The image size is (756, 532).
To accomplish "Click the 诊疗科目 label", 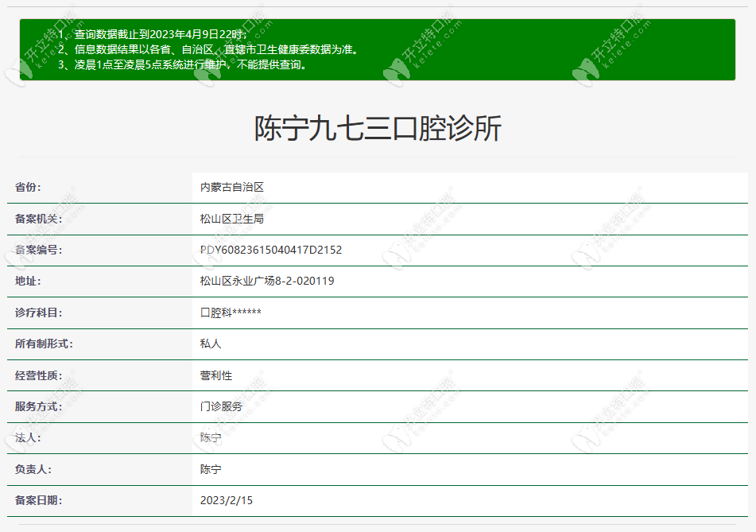I will 39,313.
